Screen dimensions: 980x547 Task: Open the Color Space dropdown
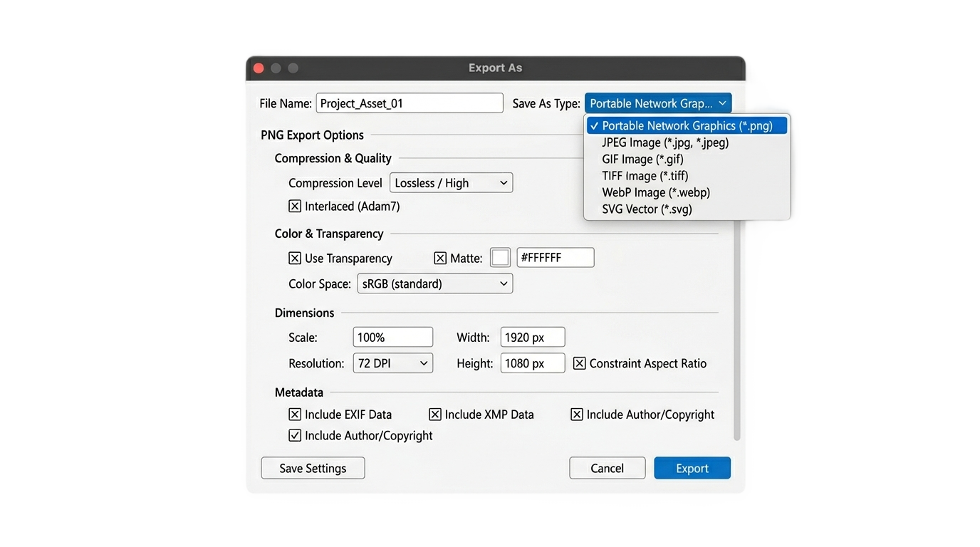tap(435, 283)
